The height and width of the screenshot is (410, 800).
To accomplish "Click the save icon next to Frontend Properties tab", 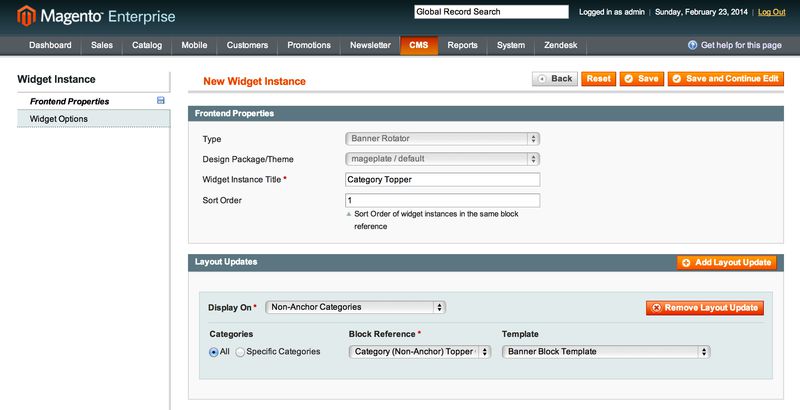I will [x=161, y=101].
